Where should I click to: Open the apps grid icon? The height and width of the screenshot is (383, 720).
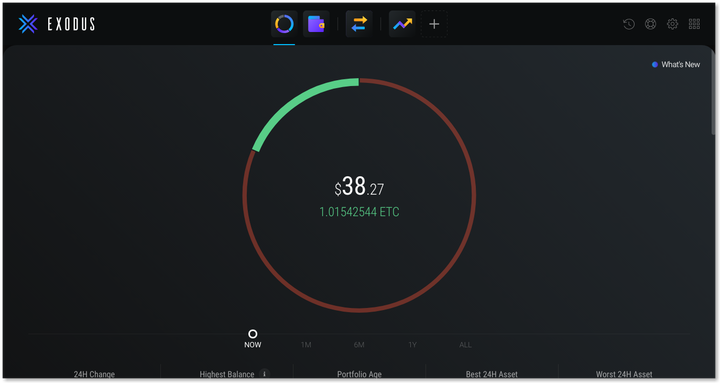click(694, 24)
